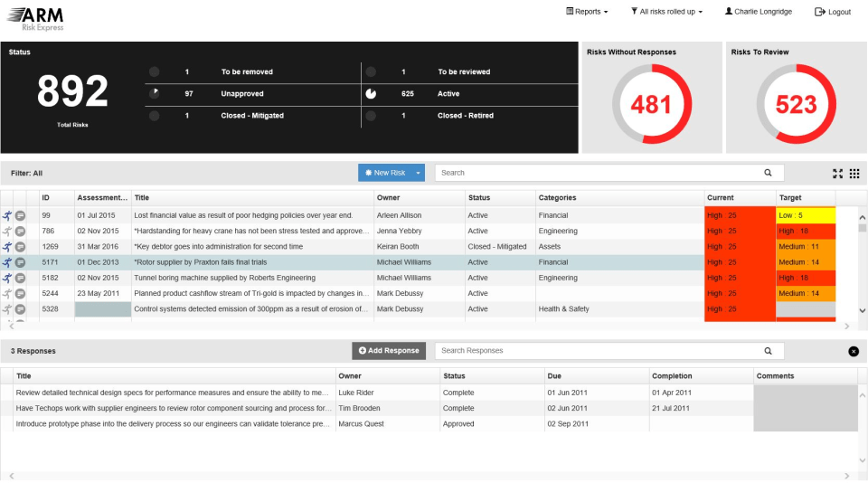Click the Unapproved pie indicator icon

tap(155, 93)
